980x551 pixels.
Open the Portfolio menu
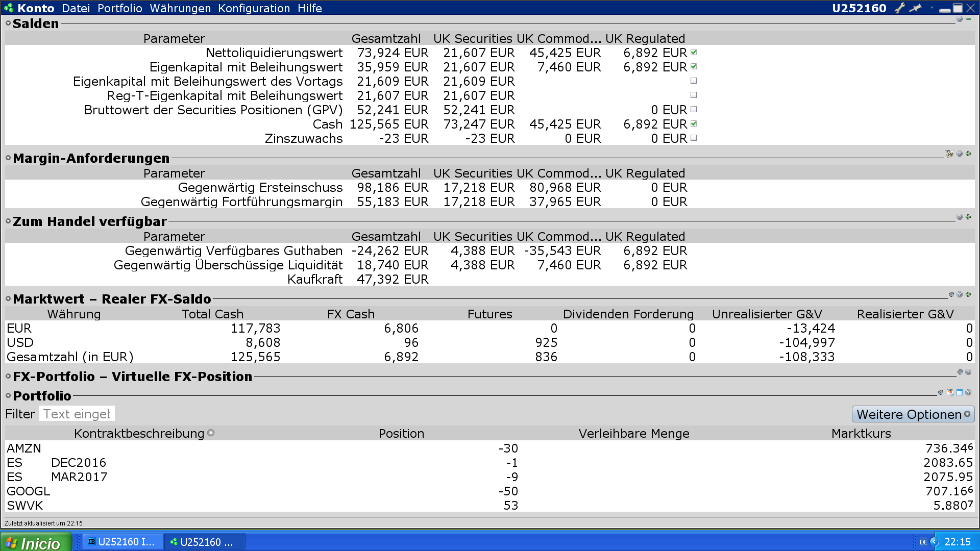click(119, 8)
